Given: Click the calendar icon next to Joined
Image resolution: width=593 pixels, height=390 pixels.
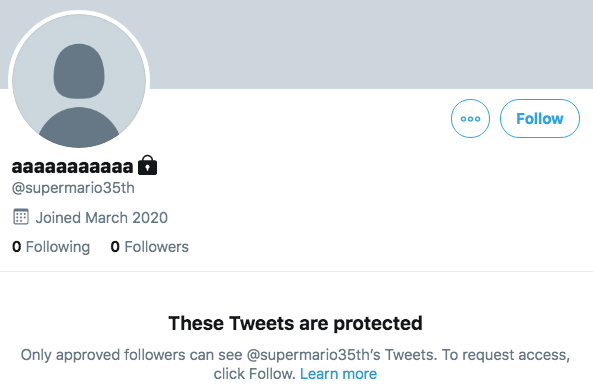Looking at the screenshot, I should point(21,217).
